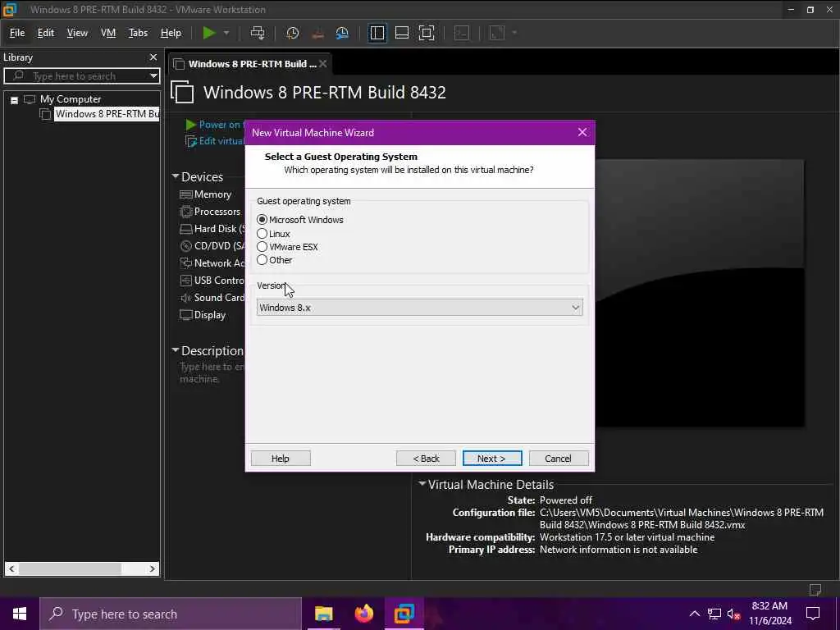Close the Library panel
This screenshot has height=630, width=840.
(x=153, y=57)
